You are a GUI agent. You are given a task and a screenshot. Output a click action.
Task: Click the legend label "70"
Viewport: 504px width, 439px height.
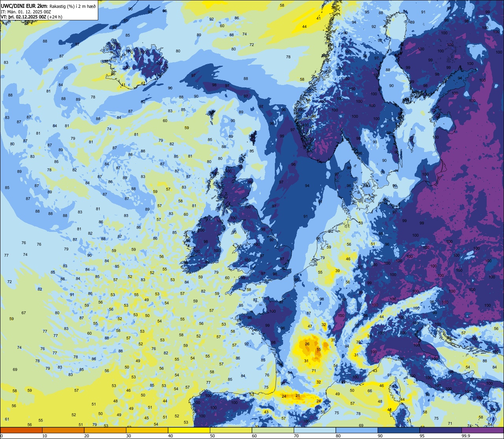(x=296, y=436)
